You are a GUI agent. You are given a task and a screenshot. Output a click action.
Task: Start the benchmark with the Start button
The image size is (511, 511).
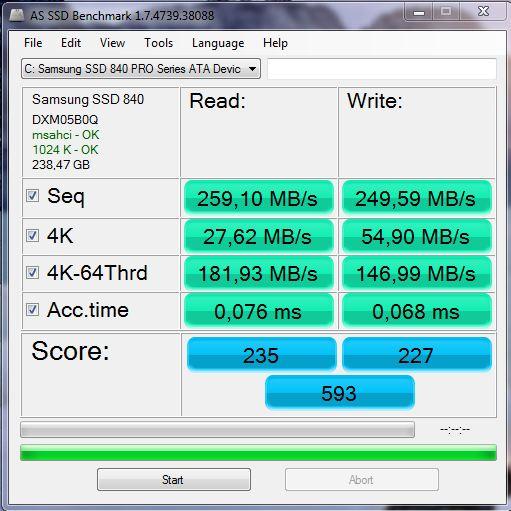tap(174, 480)
